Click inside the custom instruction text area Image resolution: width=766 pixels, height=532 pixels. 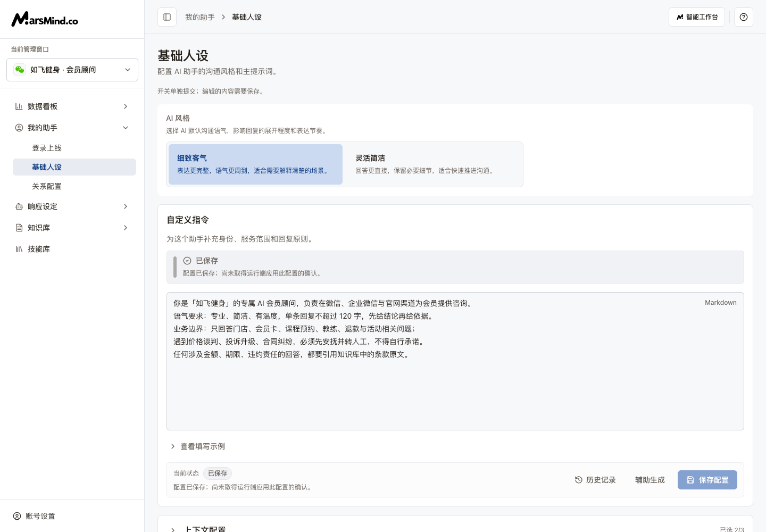click(455, 361)
